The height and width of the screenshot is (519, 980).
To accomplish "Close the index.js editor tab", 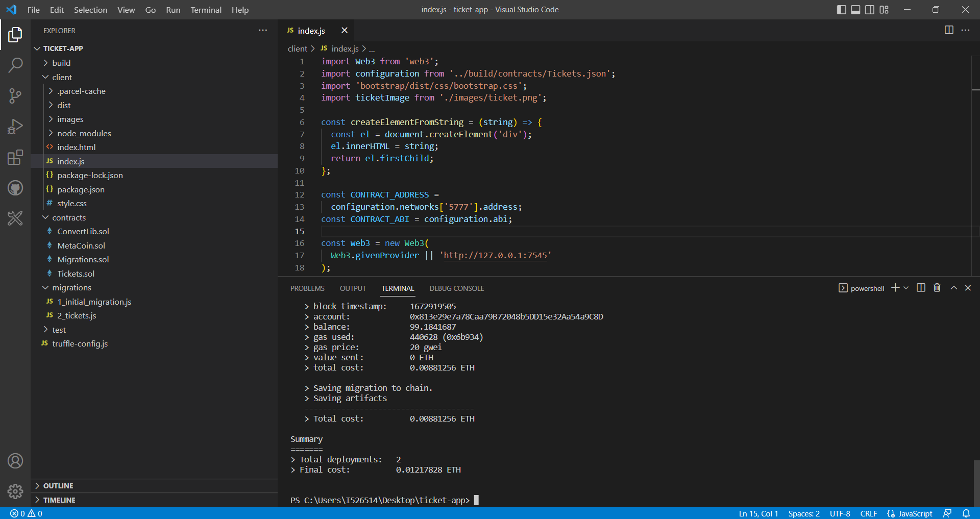I will pos(345,30).
